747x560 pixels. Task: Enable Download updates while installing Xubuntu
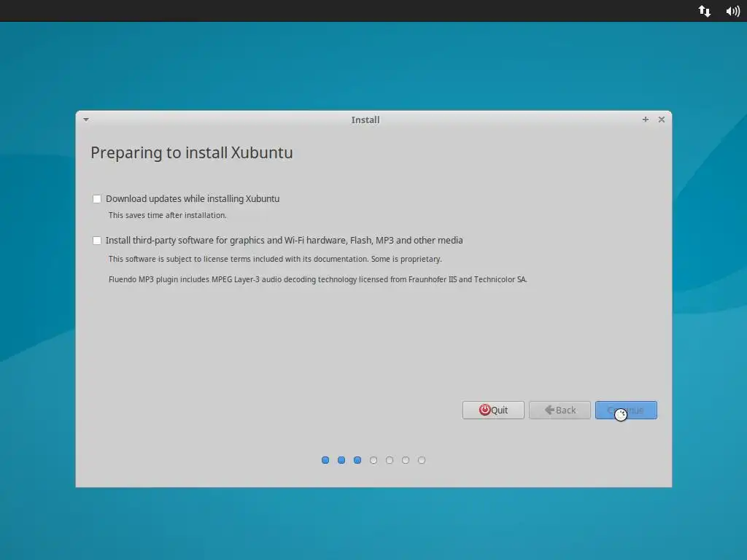(97, 198)
